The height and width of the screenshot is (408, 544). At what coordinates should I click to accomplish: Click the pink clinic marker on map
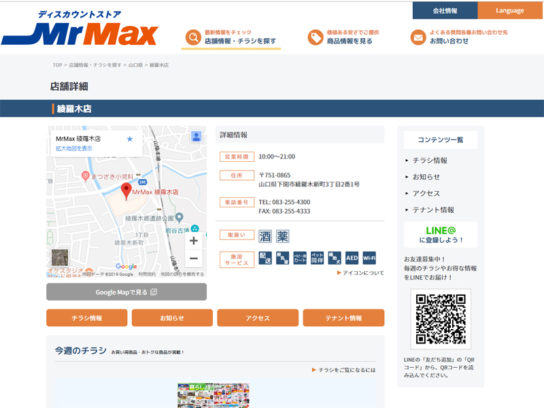point(85,176)
